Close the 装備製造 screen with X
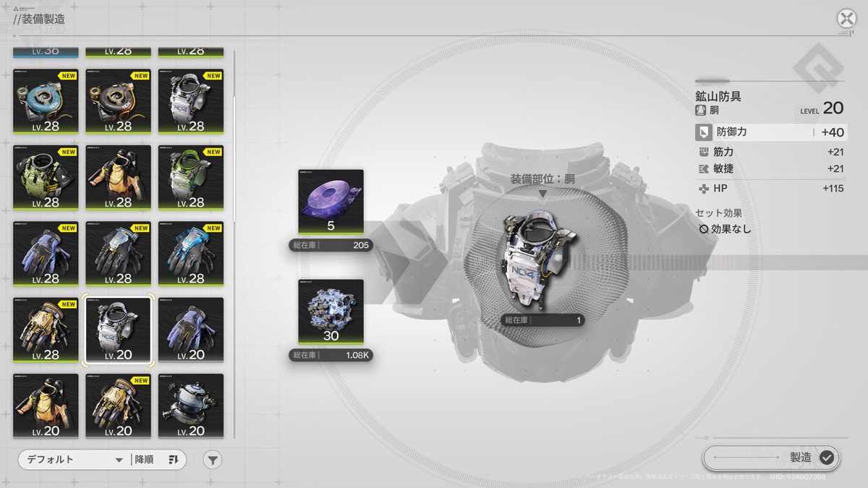 [x=846, y=19]
